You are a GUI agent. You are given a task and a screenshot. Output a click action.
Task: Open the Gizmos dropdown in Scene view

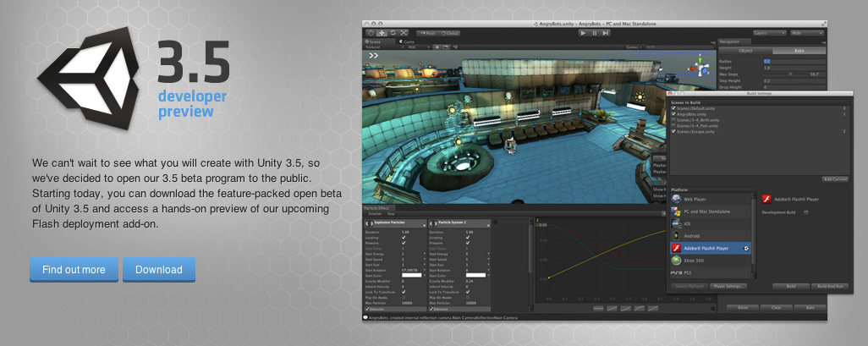click(x=634, y=47)
